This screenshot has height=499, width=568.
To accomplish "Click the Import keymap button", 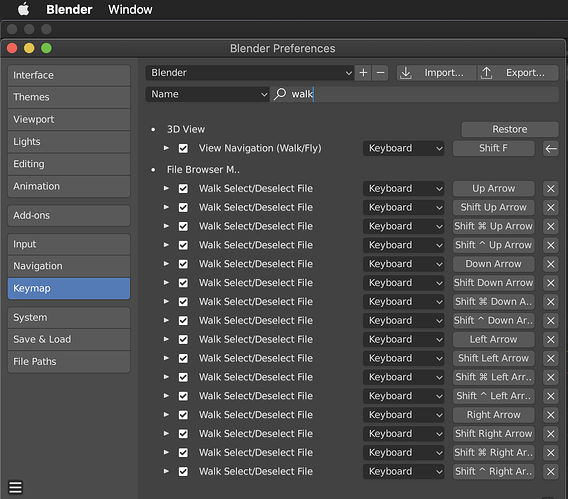I will point(436,73).
